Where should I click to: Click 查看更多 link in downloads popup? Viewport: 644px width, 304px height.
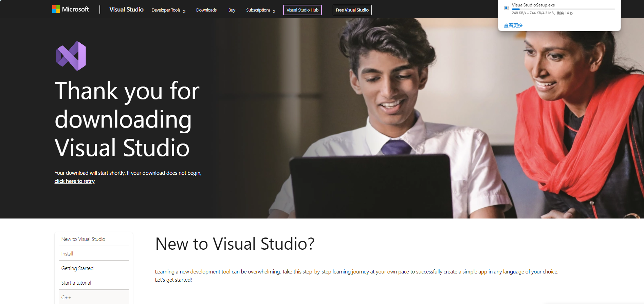(x=513, y=25)
